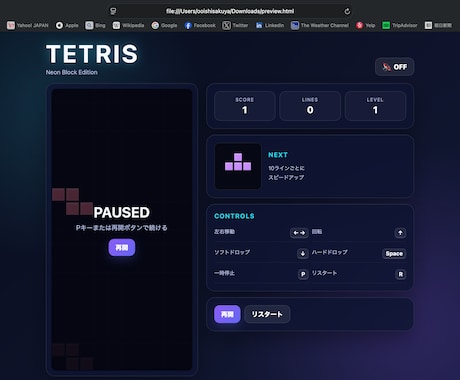Open the TripAdvisor bookmark
The height and width of the screenshot is (380, 460).
pyautogui.click(x=400, y=25)
